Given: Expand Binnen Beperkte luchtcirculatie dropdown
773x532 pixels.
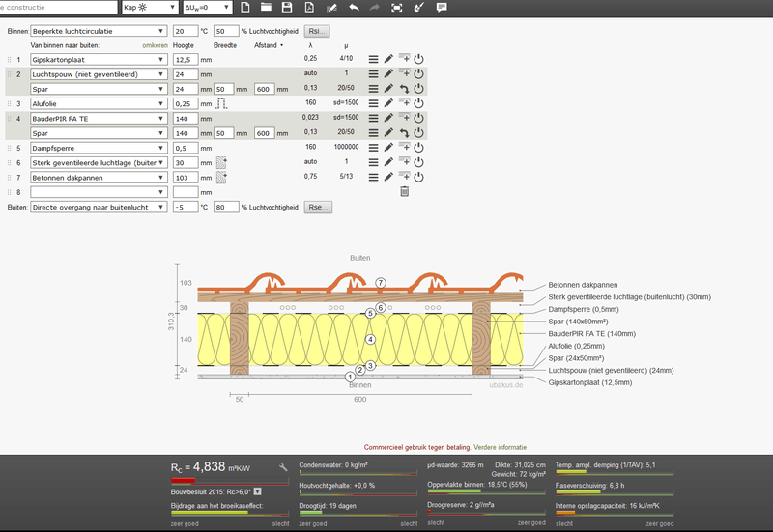Looking at the screenshot, I should coord(99,31).
